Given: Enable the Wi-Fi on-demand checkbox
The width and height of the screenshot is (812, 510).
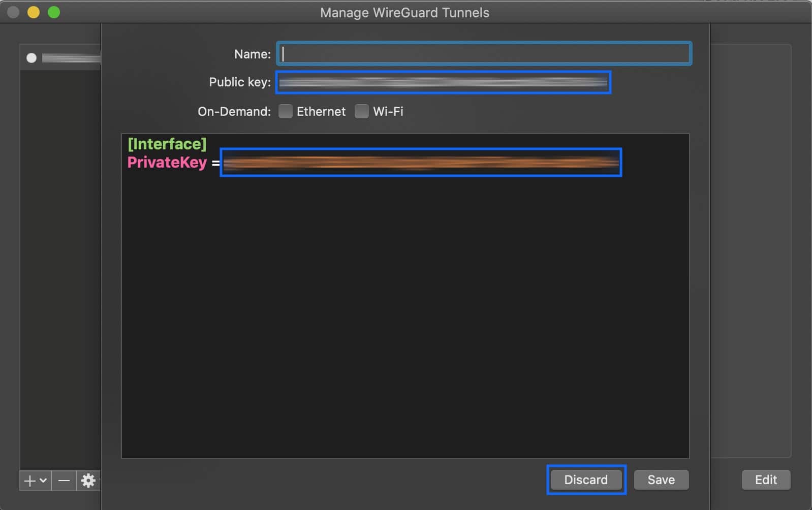Looking at the screenshot, I should (x=361, y=111).
